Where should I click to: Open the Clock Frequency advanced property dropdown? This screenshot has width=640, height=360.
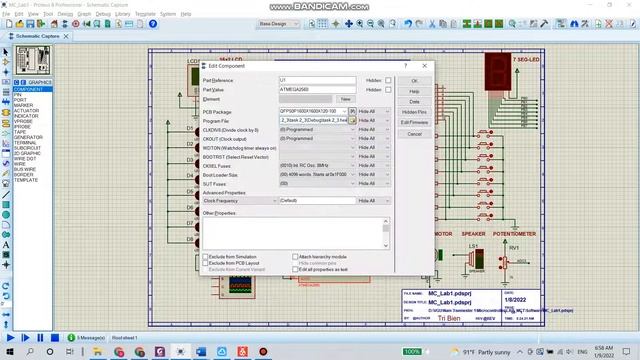click(240, 201)
